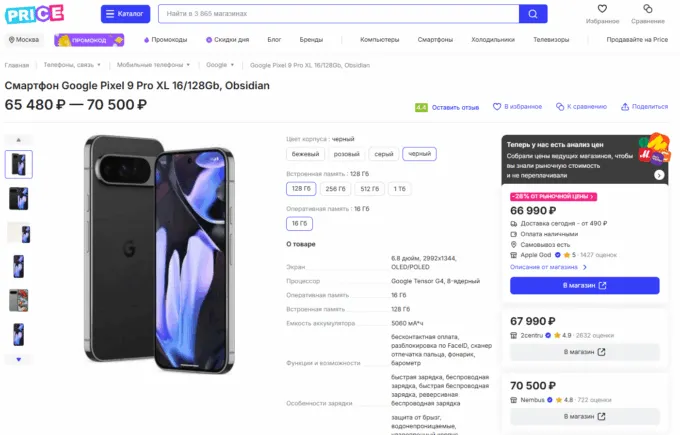Select 256 Гб storage option
This screenshot has width=680, height=435.
(x=337, y=189)
